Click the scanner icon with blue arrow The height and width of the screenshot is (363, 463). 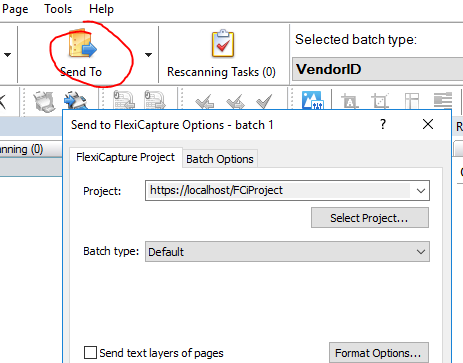click(76, 101)
